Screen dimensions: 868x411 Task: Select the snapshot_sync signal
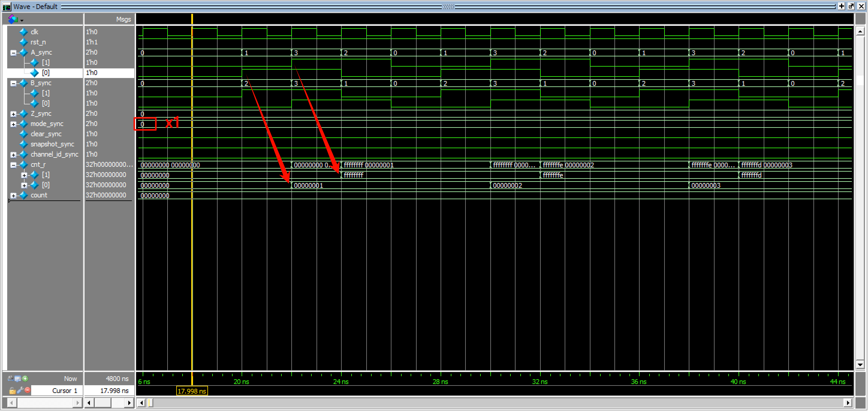[52, 144]
